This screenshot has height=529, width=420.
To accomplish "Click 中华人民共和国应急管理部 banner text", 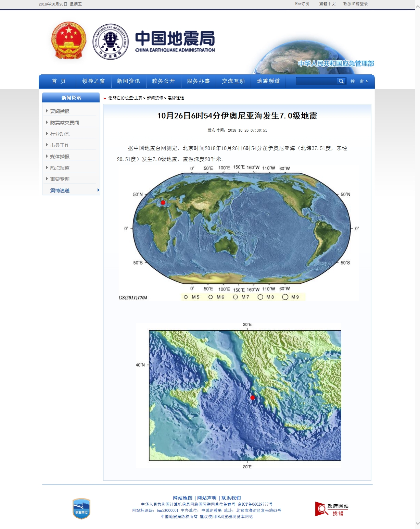I will point(336,63).
